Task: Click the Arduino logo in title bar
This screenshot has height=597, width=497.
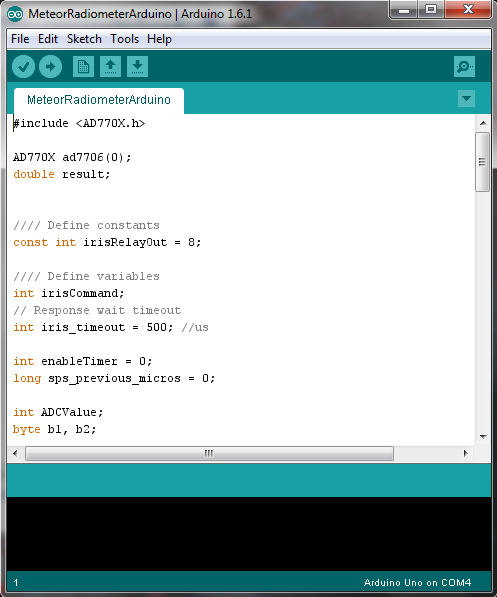Action: (x=15, y=14)
